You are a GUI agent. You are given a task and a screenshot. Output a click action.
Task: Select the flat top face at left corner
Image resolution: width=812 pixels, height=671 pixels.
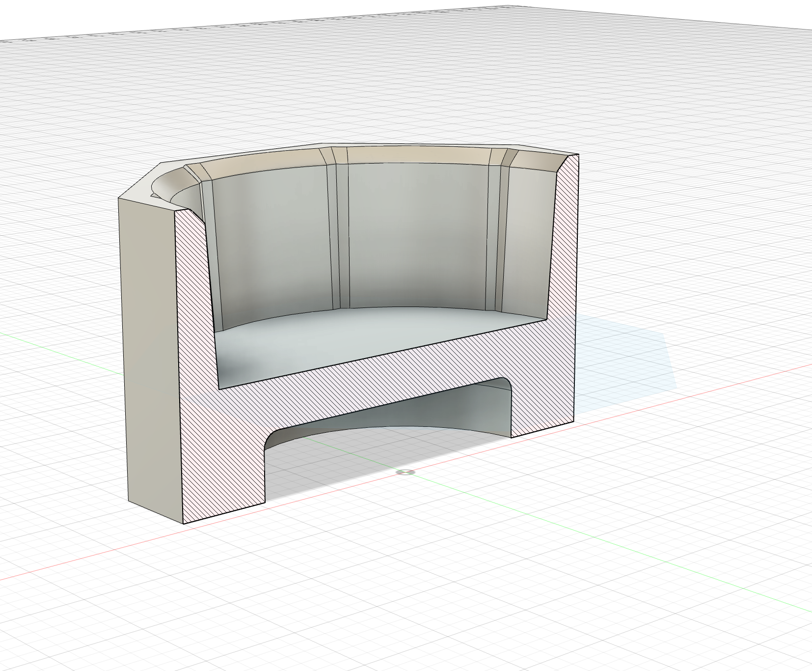142,195
